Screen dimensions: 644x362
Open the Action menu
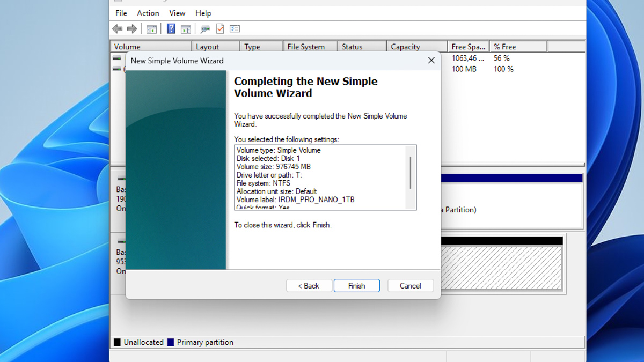(148, 13)
